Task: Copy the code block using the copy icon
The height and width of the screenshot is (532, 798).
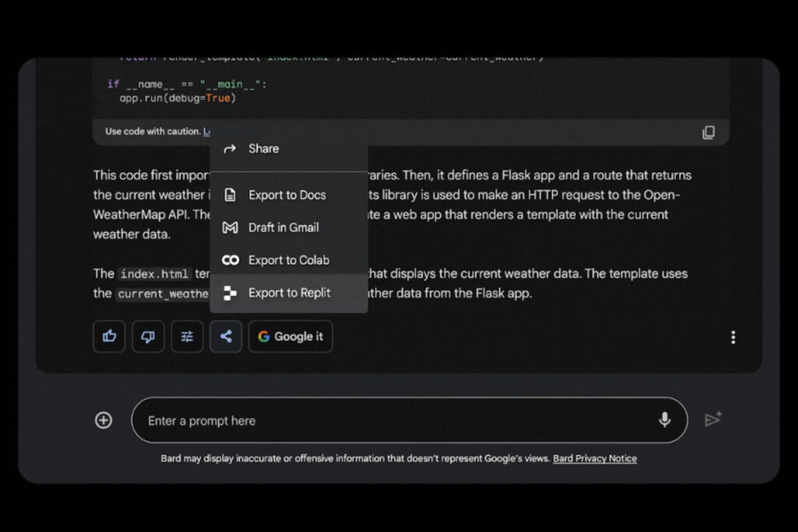Action: point(708,132)
